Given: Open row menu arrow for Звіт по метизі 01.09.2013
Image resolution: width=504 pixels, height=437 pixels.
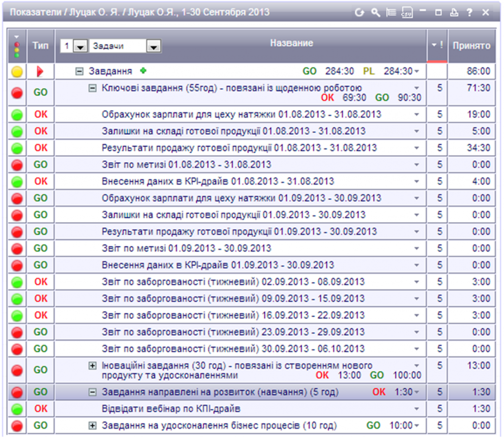Looking at the screenshot, I should pyautogui.click(x=416, y=248).
